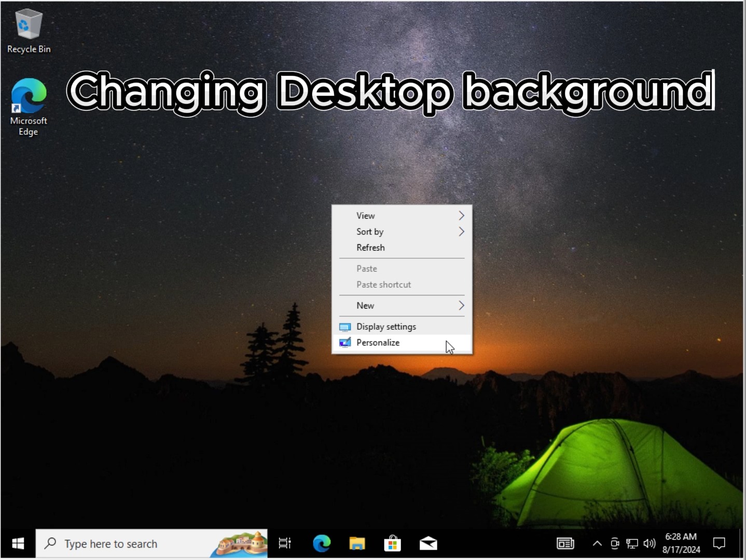
Task: Open Microsoft Store from the taskbar
Action: coord(392,543)
